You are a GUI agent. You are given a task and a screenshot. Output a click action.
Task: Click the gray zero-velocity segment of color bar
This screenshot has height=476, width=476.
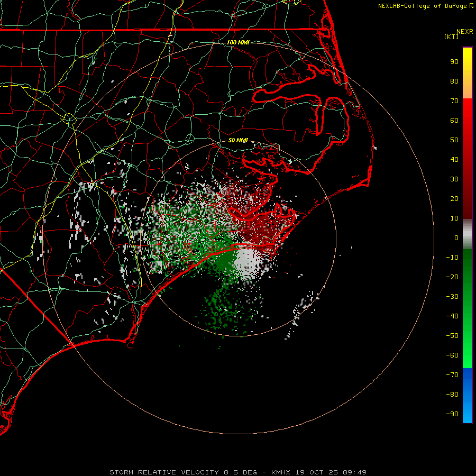click(x=467, y=234)
